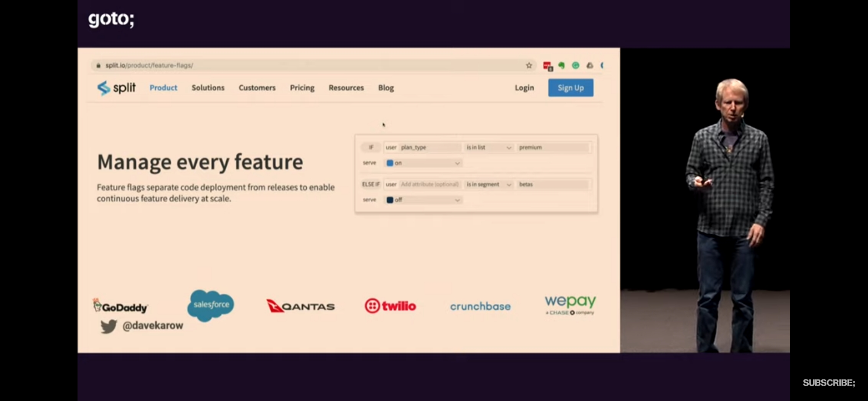Image resolution: width=868 pixels, height=401 pixels.
Task: Click the dark 'off' treatment color swatch
Action: pos(390,200)
